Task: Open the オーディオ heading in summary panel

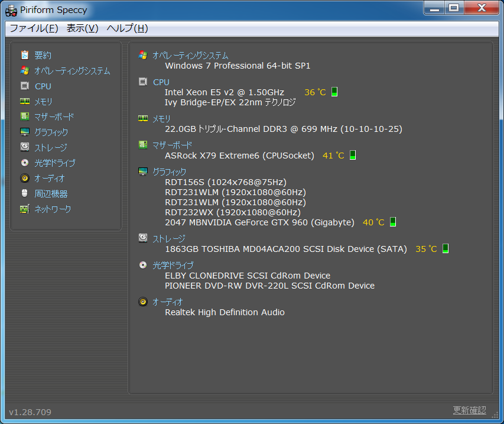Action: tap(167, 302)
